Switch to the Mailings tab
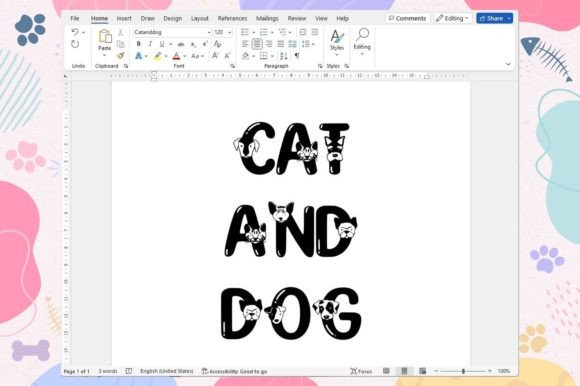Image resolution: width=580 pixels, height=386 pixels. pyautogui.click(x=267, y=18)
